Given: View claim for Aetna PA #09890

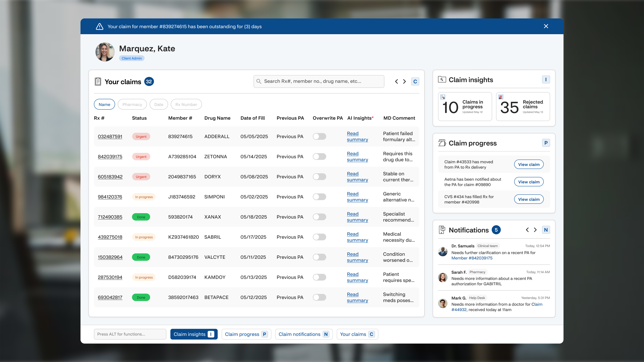Looking at the screenshot, I should (529, 182).
